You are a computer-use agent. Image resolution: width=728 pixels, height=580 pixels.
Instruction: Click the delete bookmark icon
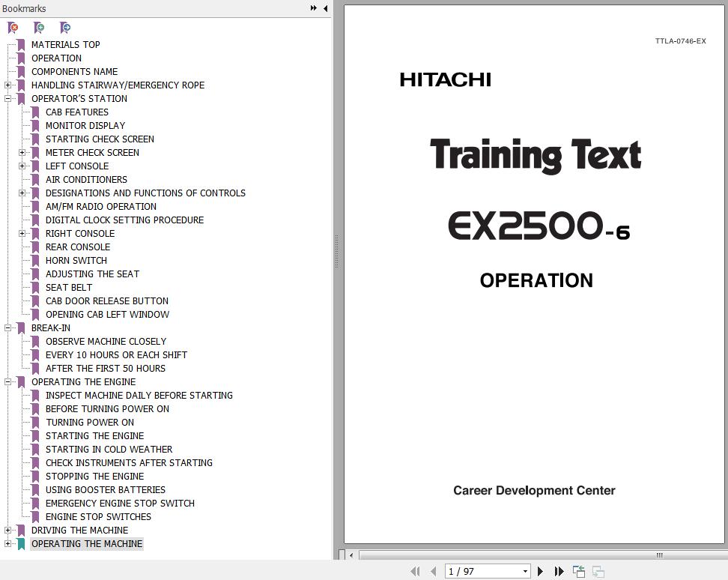coord(13,28)
